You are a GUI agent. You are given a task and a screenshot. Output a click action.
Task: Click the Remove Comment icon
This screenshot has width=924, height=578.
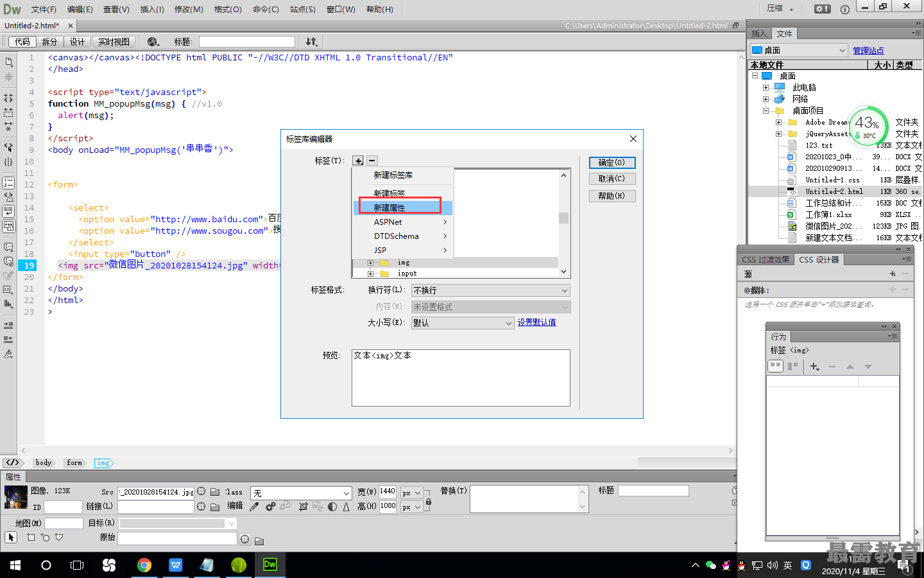(8, 261)
